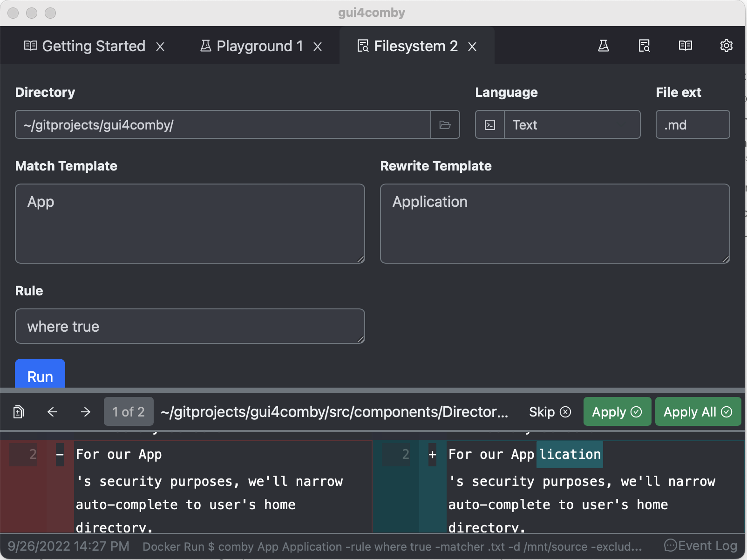Skip the current match
Viewport: 747px width, 560px height.
[550, 412]
